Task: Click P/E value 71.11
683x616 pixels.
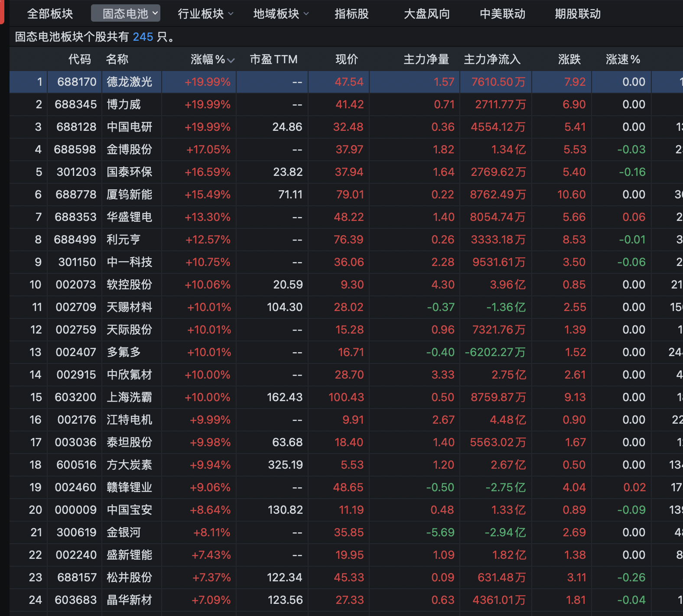Action: pos(290,195)
